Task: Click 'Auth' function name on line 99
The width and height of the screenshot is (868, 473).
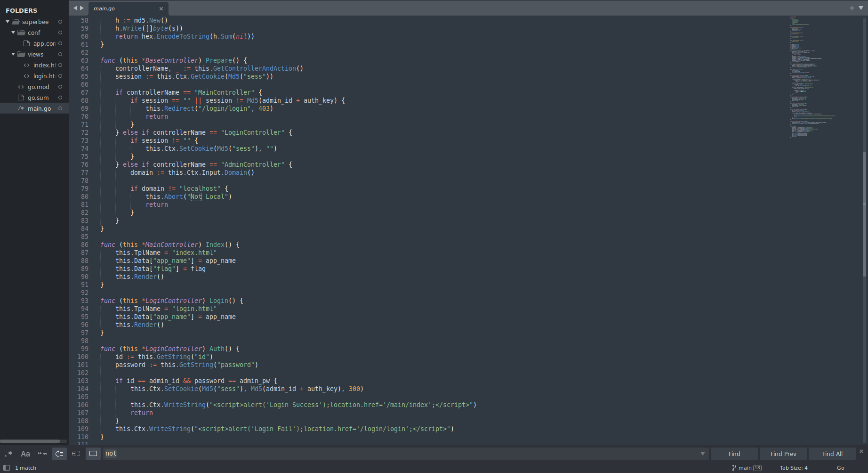Action: (217, 349)
